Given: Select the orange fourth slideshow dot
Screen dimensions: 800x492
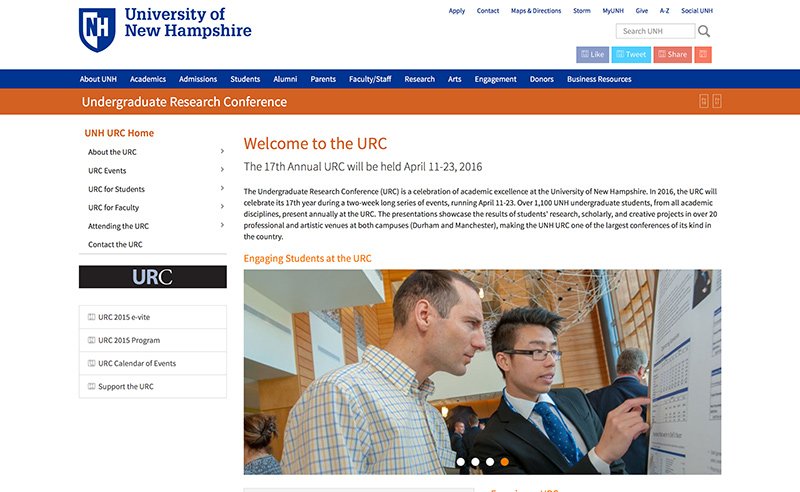Looking at the screenshot, I should coord(505,462).
